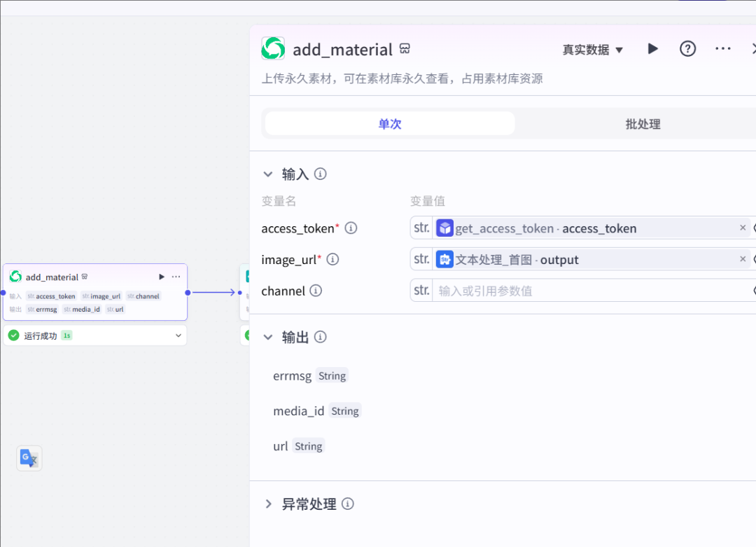Remove the access_token reference with its × button
This screenshot has width=756, height=547.
[742, 228]
